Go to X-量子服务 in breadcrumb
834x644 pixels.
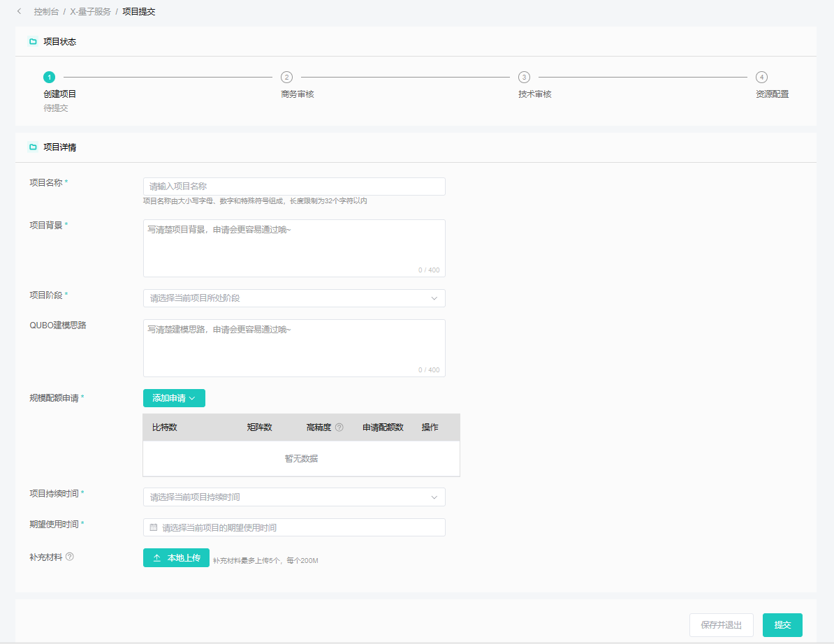[90, 12]
